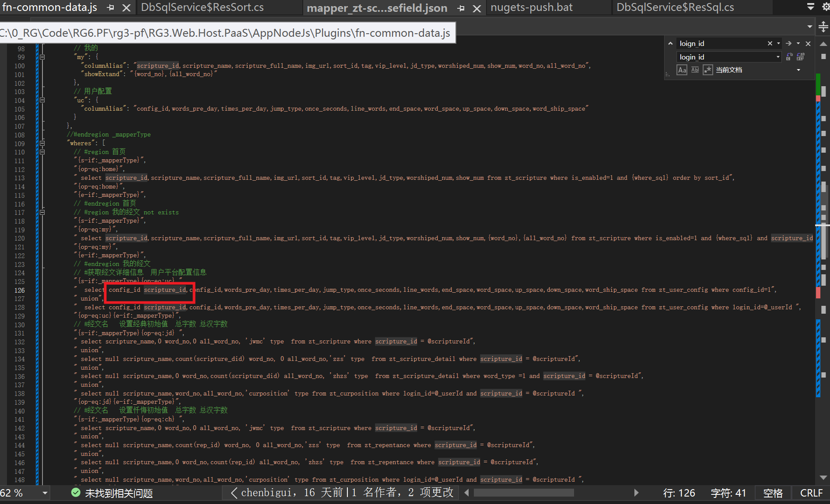Click horizontal scrollbar right arrow

pos(636,493)
